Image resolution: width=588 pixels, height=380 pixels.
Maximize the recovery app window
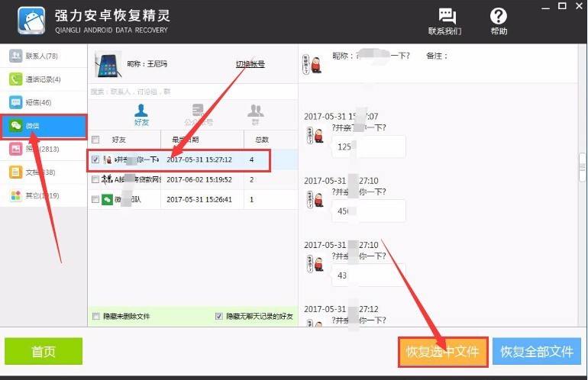[562, 6]
